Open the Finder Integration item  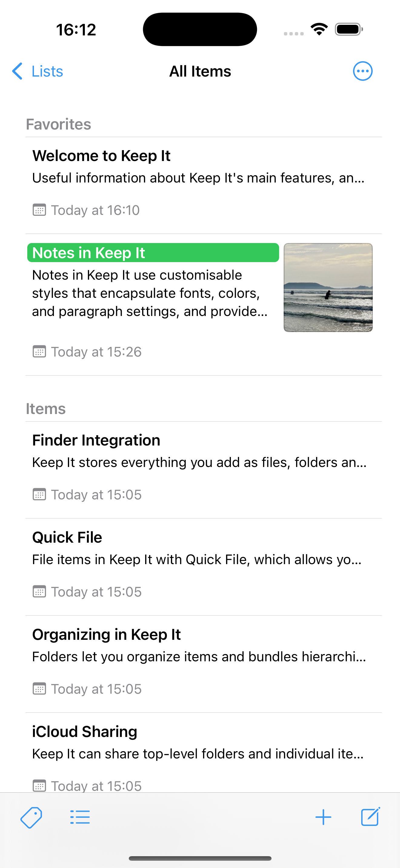pos(203,470)
